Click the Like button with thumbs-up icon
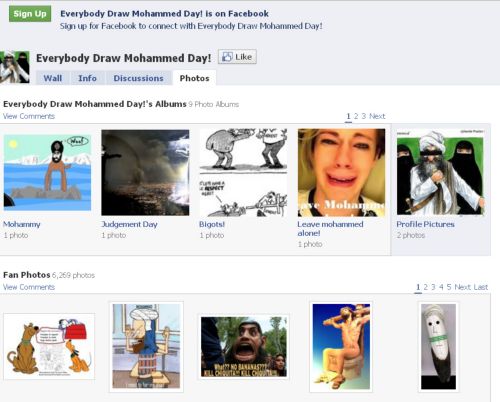Screen dimensions: 500x402 [237, 57]
